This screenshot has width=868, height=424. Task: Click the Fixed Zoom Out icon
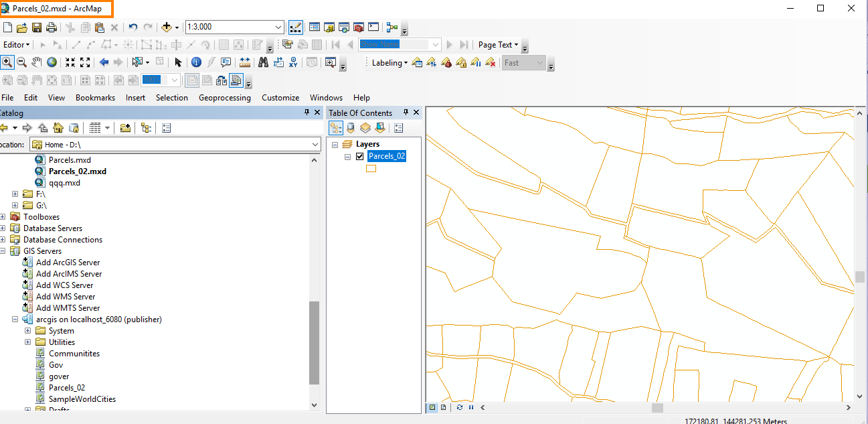(85, 62)
